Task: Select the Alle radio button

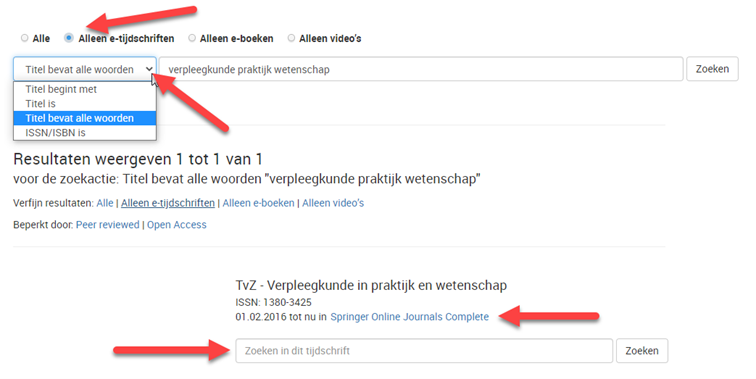Action: 25,38
